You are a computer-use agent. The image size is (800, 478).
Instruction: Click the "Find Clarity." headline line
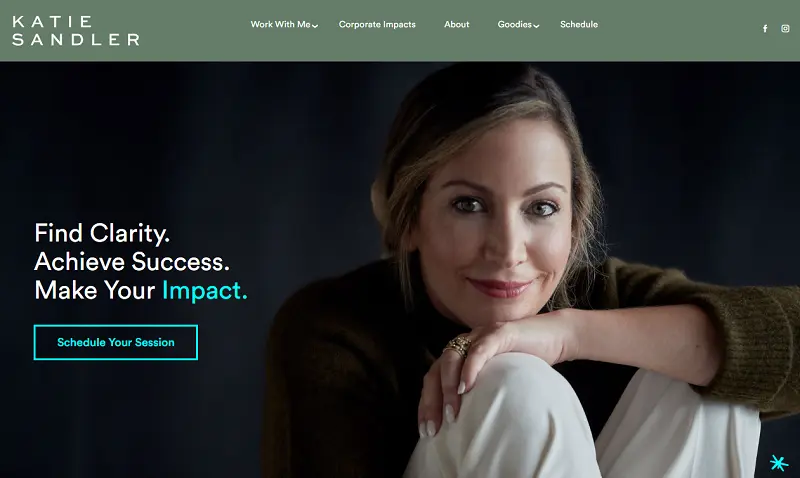click(x=102, y=233)
